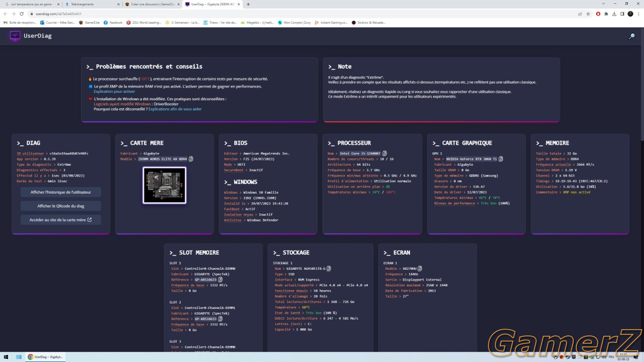The image size is (644, 362).
Task: Click Afficher le QRcode du diag
Action: [61, 206]
